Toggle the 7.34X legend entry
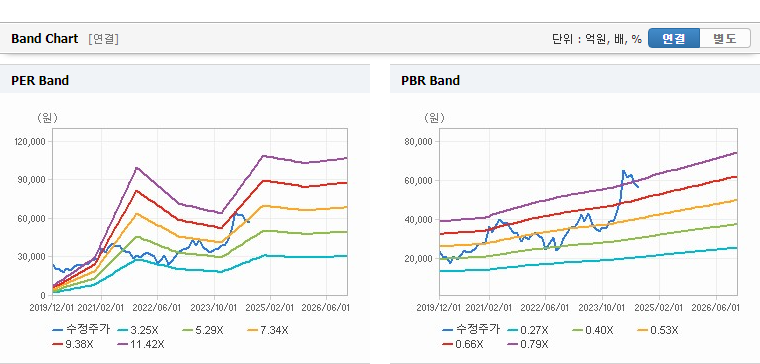Viewport: 760px width, 364px height. [x=268, y=331]
